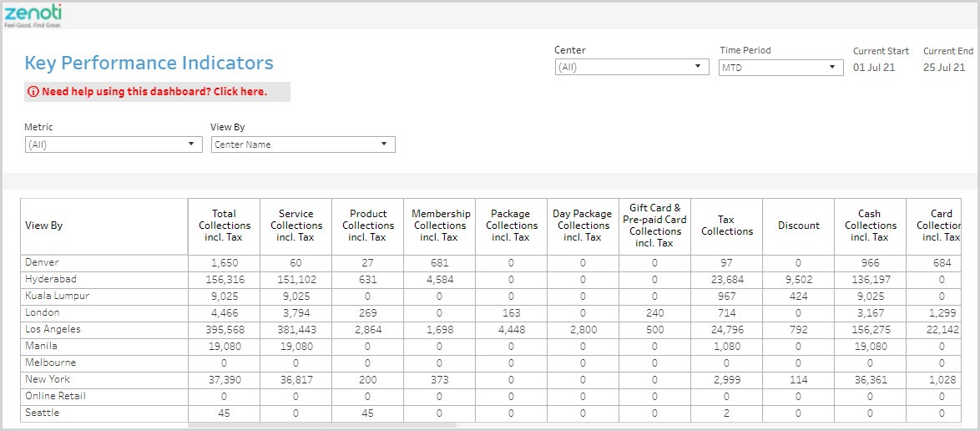Open the dashboard help link
The height and width of the screenshot is (431, 980).
point(158,92)
